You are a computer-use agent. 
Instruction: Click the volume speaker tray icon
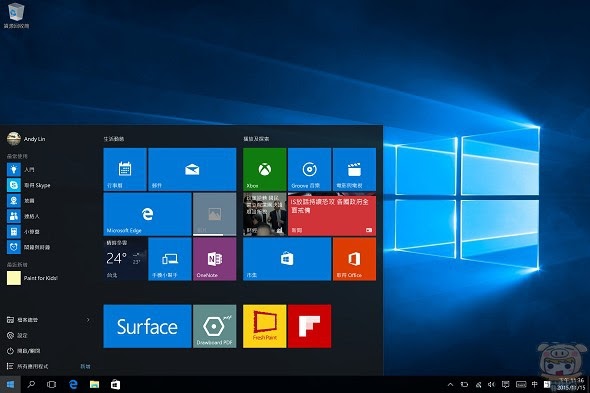491,385
